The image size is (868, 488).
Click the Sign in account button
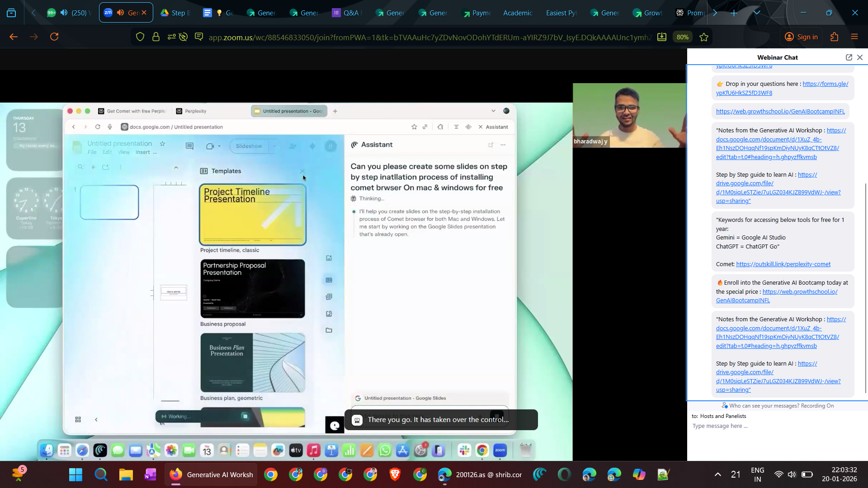[801, 37]
